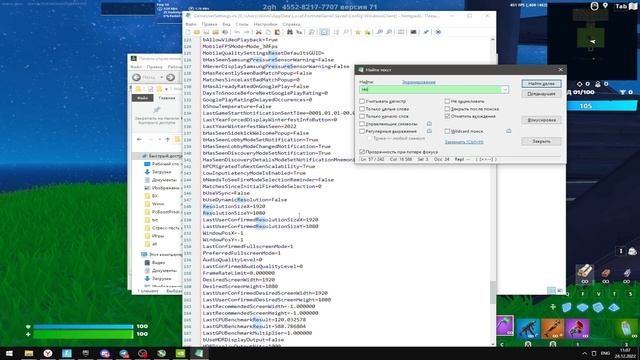The width and height of the screenshot is (640, 360).
Task: Select Загрузки under Быстрый доступ in Explorer
Action: point(161,172)
